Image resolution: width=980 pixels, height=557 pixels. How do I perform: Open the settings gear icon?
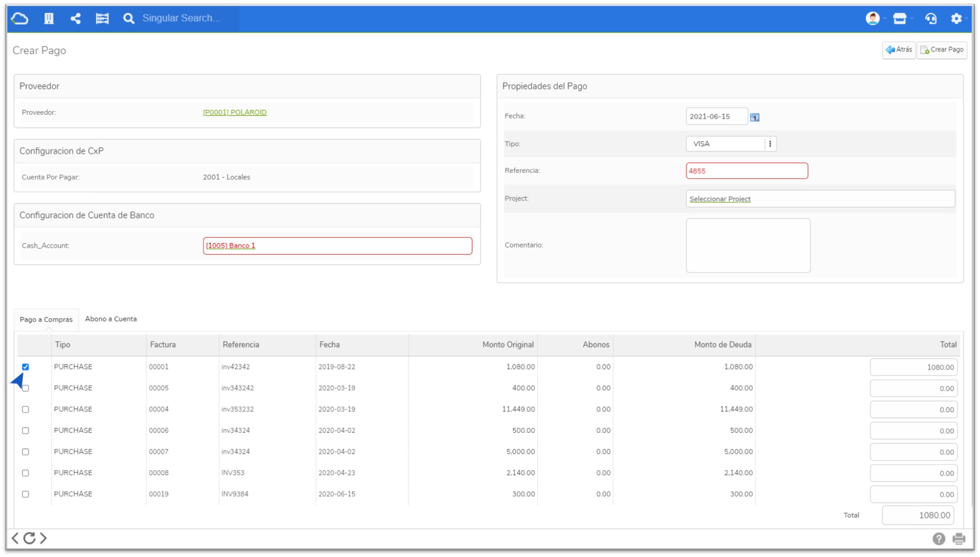tap(956, 18)
